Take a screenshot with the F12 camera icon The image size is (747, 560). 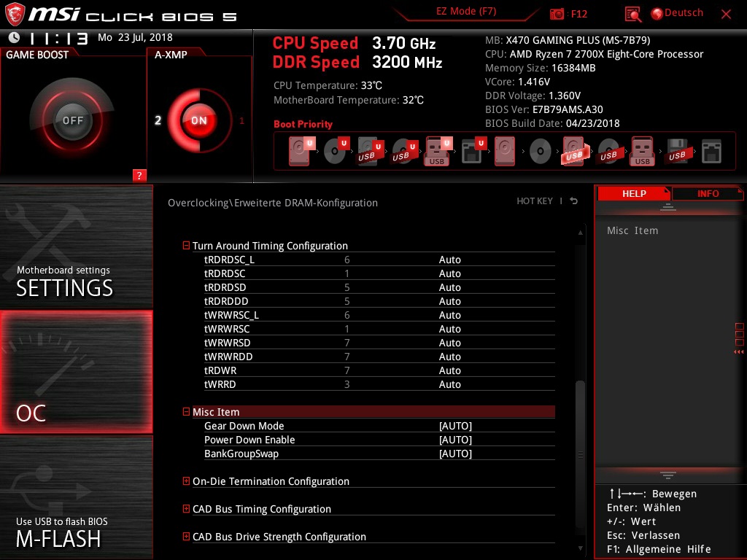pyautogui.click(x=557, y=14)
